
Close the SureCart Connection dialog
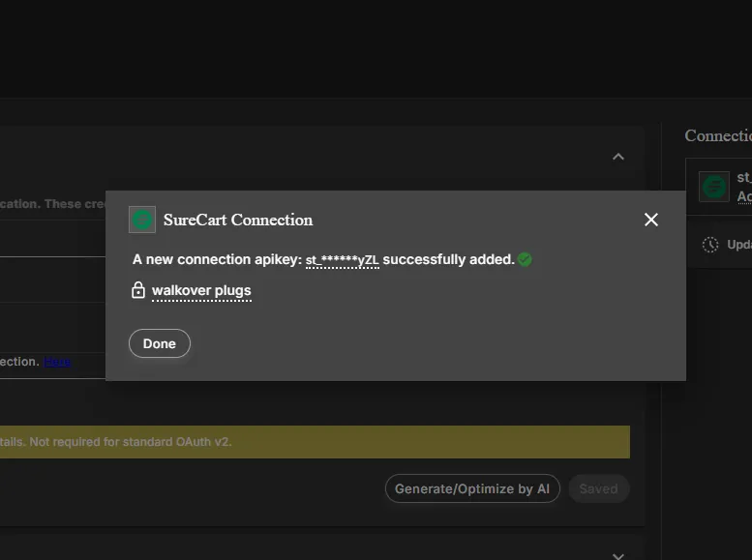tap(651, 220)
